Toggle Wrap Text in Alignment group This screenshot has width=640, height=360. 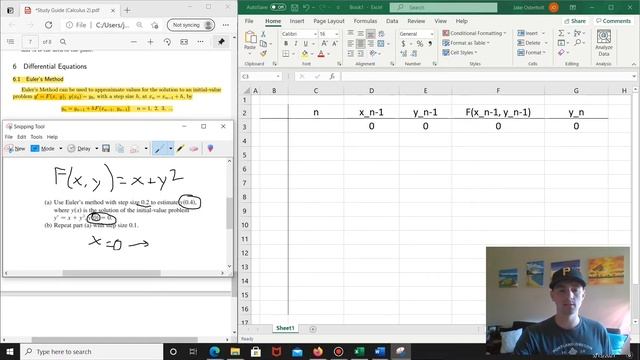tap(381, 33)
